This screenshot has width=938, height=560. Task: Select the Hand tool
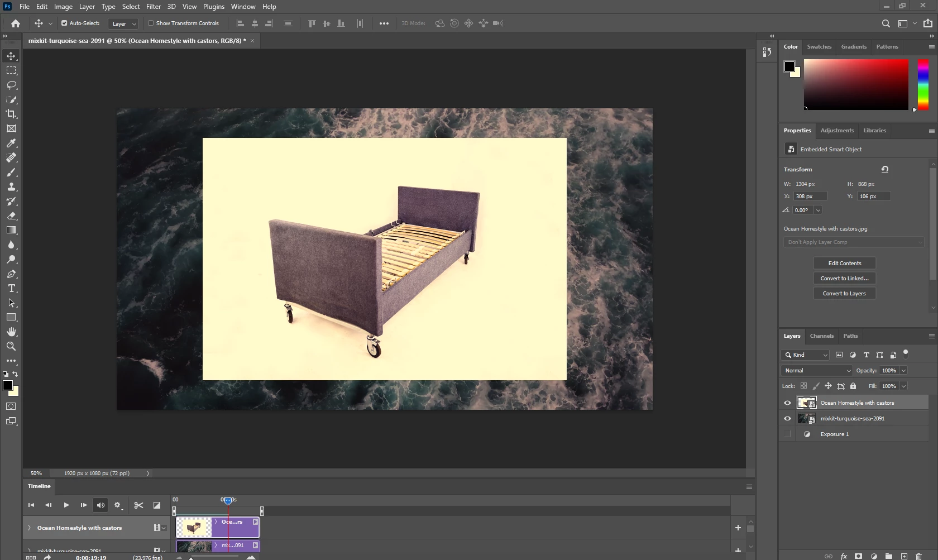pos(11,332)
